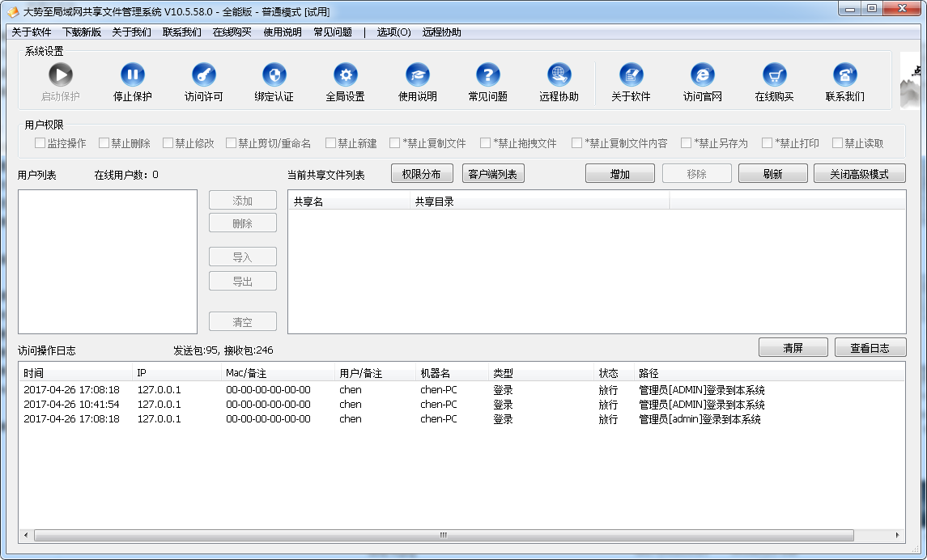Click the 查看日志 button
This screenshot has width=927, height=560.
click(870, 348)
